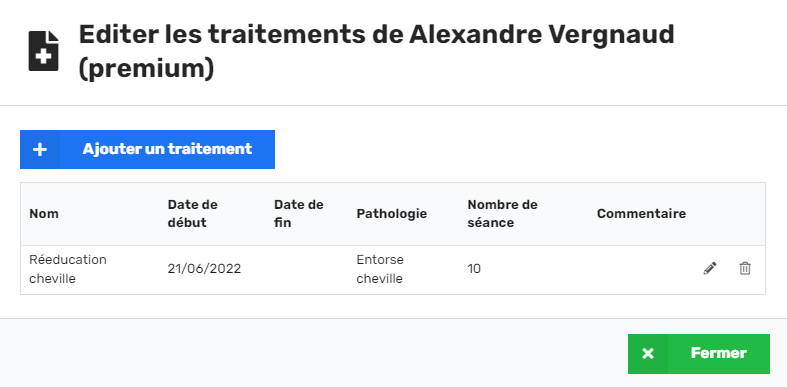
Task: Close the dialog with the Fermer button
Action: 699,354
